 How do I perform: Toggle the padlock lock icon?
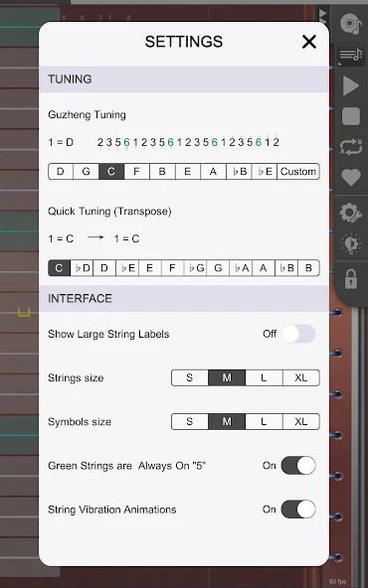tap(351, 279)
